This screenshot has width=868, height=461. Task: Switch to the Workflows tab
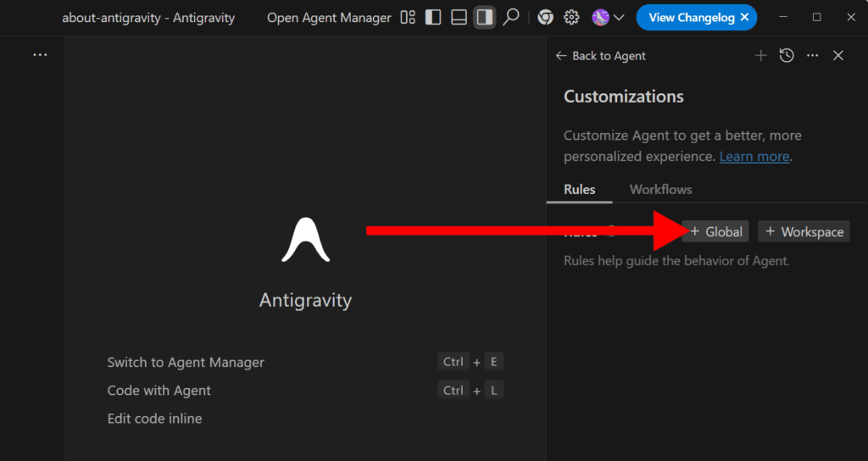(x=660, y=190)
